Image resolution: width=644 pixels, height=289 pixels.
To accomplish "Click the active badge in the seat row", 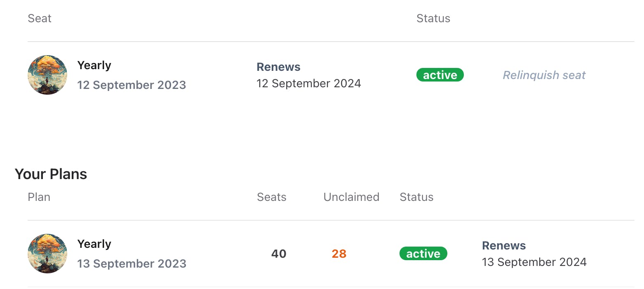I will [440, 75].
